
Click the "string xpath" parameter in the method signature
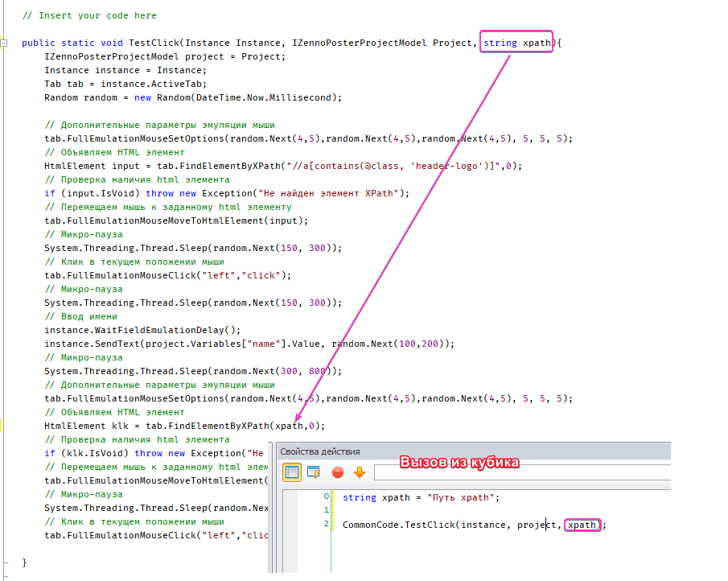[516, 43]
